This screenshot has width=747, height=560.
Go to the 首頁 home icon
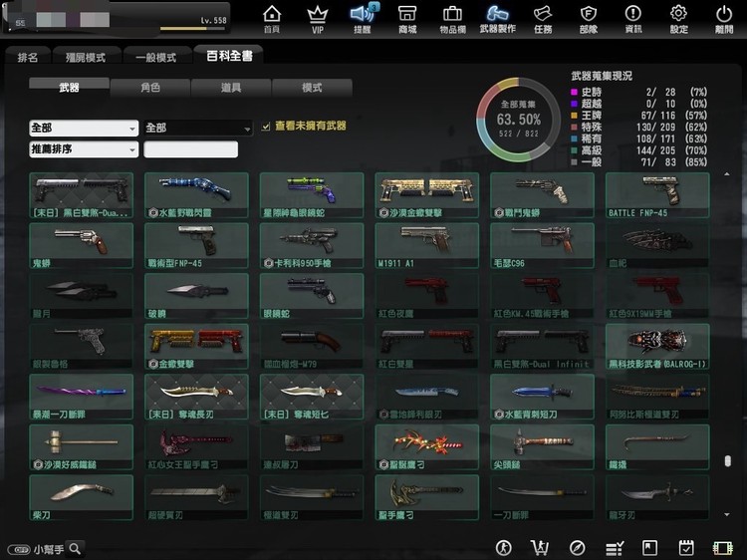(x=272, y=19)
